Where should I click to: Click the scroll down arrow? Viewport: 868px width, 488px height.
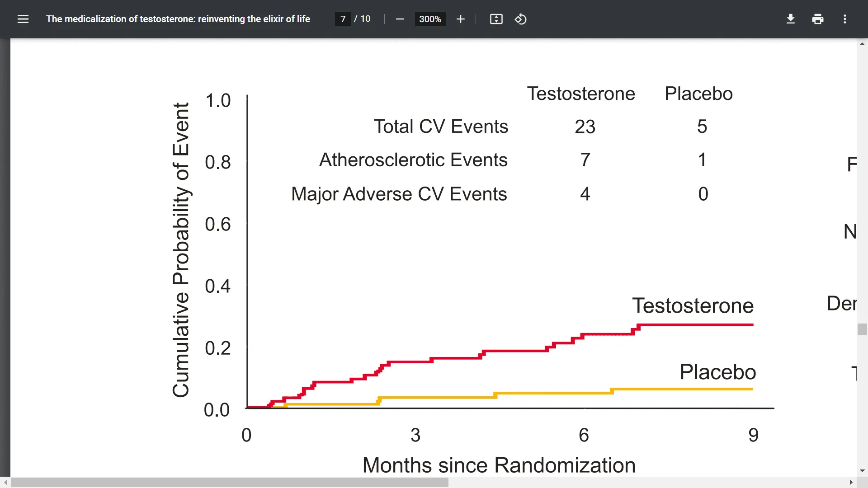(x=862, y=471)
